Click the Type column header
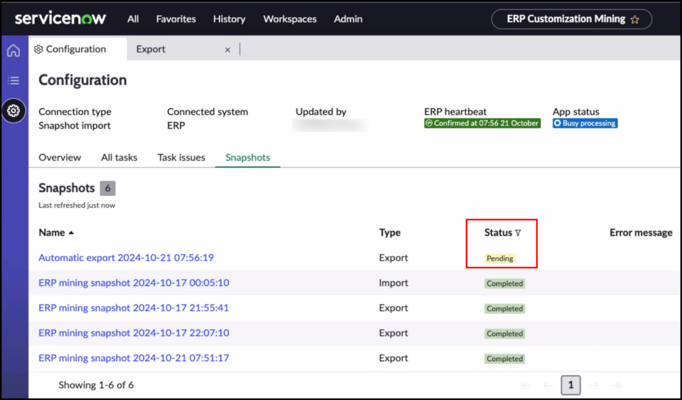 tap(390, 233)
